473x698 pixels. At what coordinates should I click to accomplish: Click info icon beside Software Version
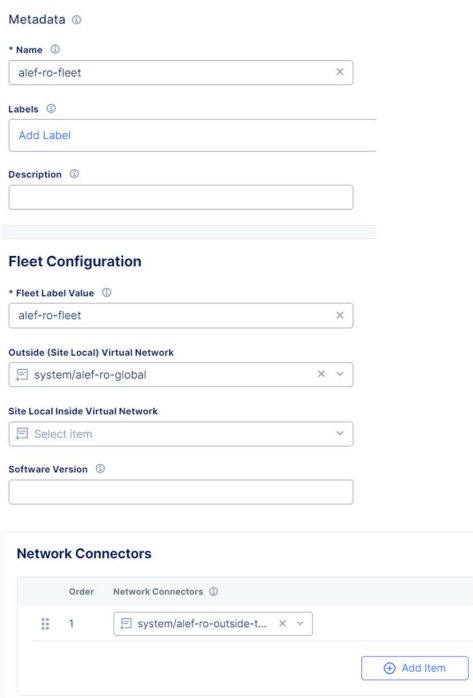[x=101, y=469]
